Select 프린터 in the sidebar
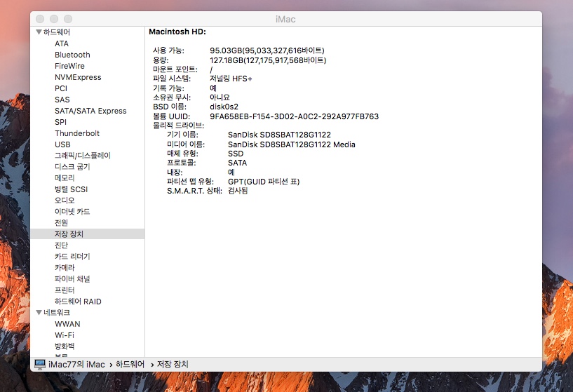 (x=65, y=290)
